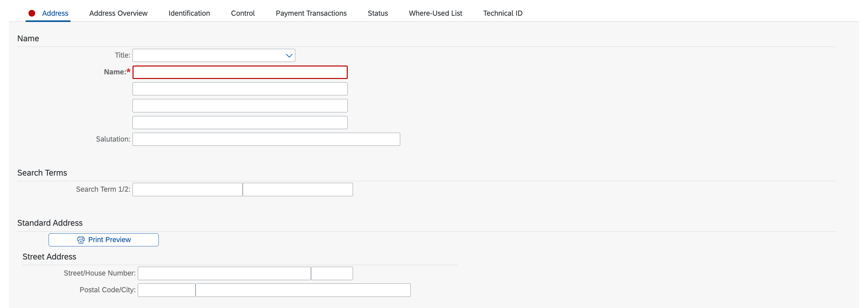
Task: Click the required Name input field
Action: (240, 72)
